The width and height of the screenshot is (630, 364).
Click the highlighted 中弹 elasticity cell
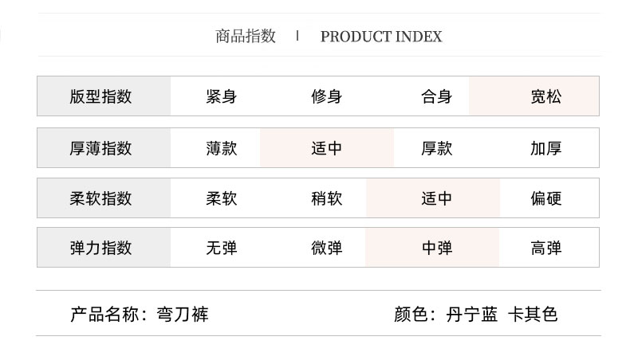tap(436, 248)
